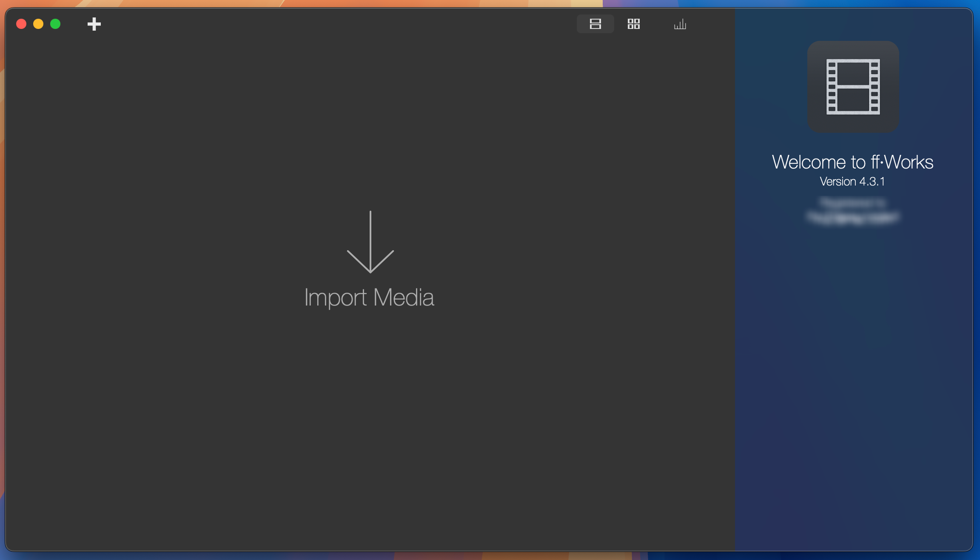This screenshot has width=980, height=560.
Task: Click the ff·Works filmstrip app icon
Action: [852, 87]
